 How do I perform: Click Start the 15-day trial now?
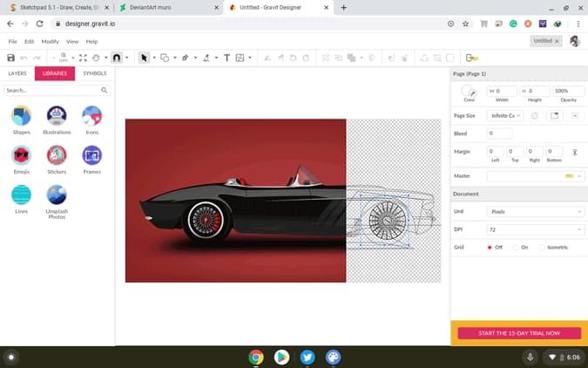pos(519,333)
